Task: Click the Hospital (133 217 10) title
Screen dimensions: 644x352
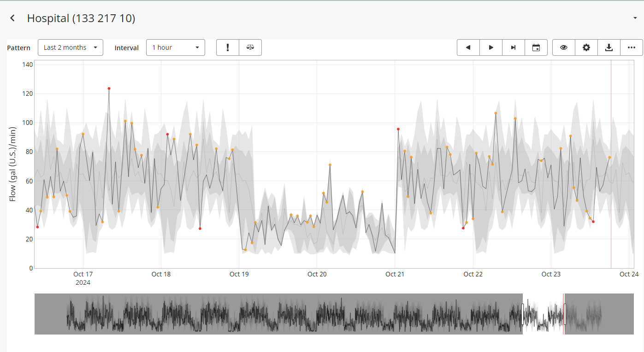Action: [x=81, y=18]
